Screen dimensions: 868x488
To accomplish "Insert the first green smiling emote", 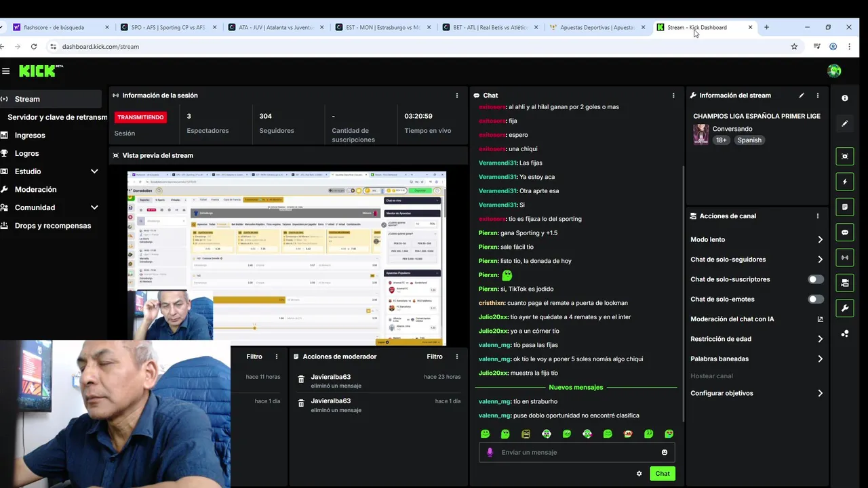I will tap(485, 434).
